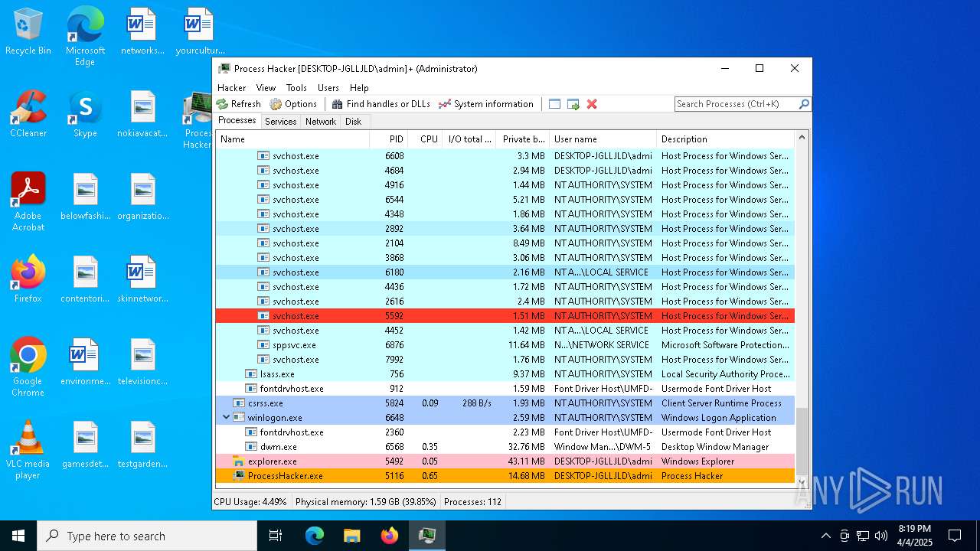The height and width of the screenshot is (551, 980).
Task: Sort by Private bytes column header
Action: [x=523, y=139]
